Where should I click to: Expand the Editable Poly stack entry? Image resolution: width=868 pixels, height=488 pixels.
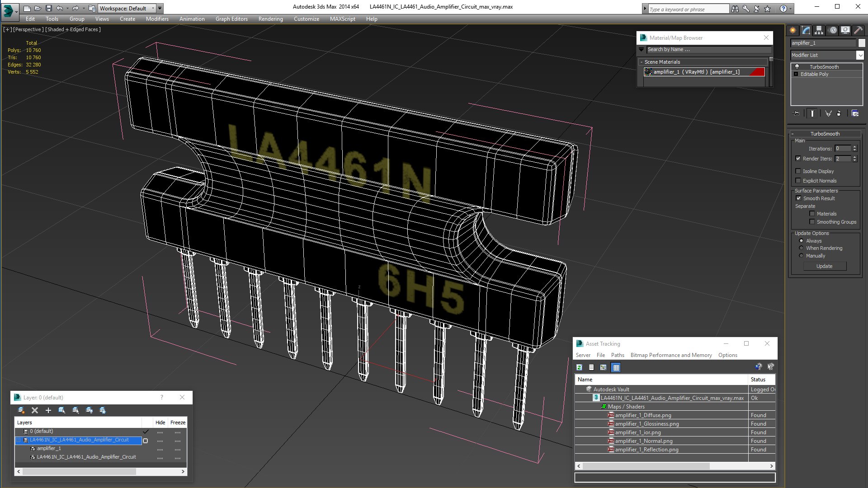796,74
